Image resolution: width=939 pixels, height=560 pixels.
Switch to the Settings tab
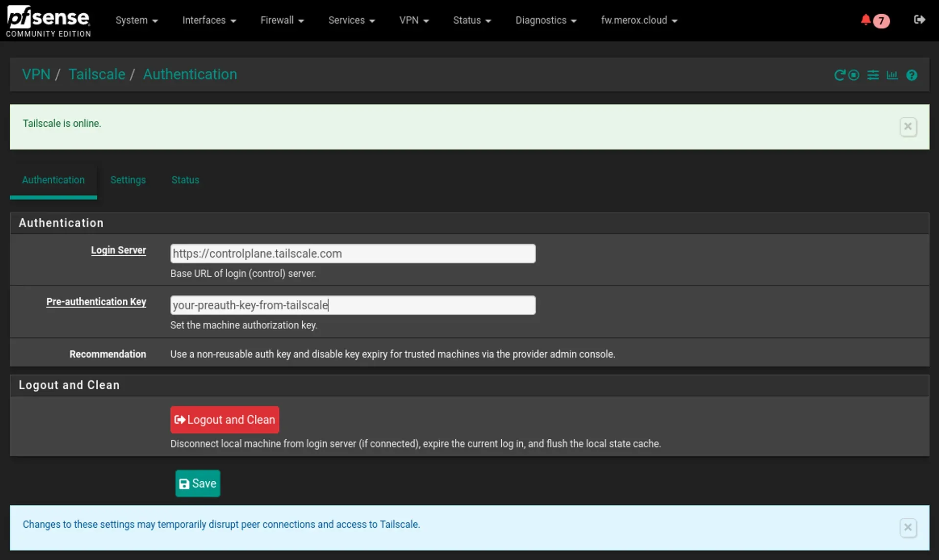[128, 180]
